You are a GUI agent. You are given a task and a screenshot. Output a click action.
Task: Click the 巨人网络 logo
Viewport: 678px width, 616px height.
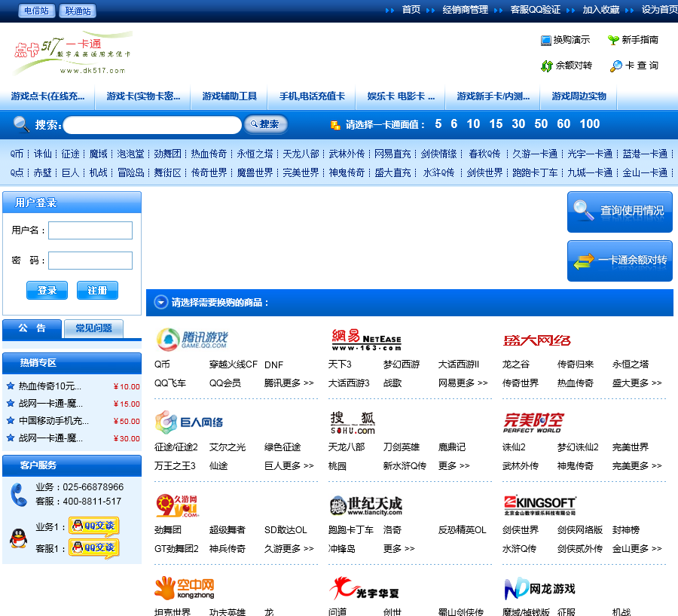(189, 422)
